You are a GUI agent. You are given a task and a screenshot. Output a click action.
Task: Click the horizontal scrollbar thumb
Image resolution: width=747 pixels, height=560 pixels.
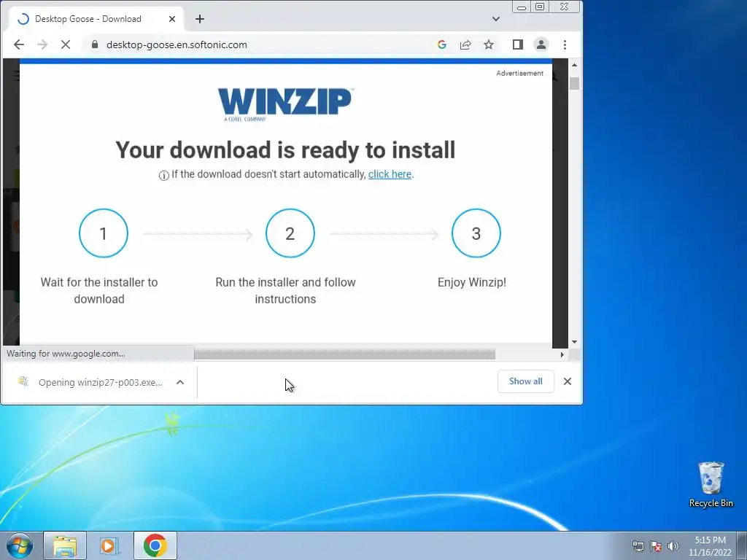pyautogui.click(x=344, y=355)
